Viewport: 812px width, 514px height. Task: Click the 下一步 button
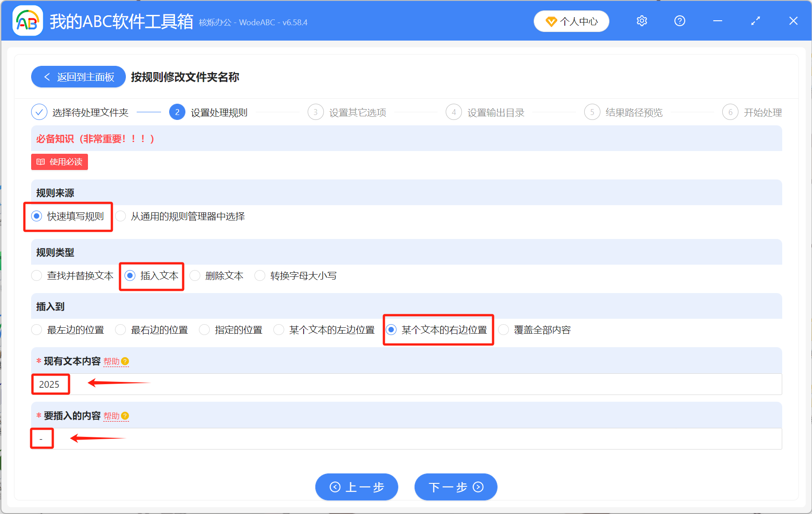click(x=455, y=487)
